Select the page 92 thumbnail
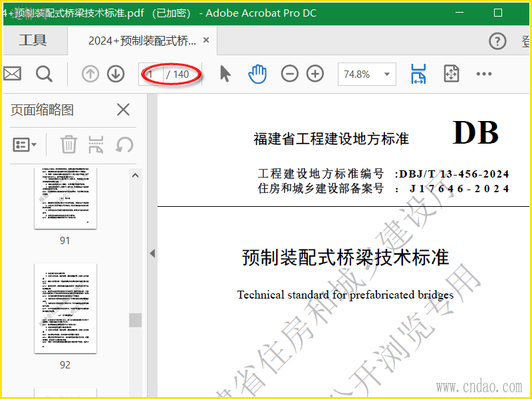 (65, 308)
